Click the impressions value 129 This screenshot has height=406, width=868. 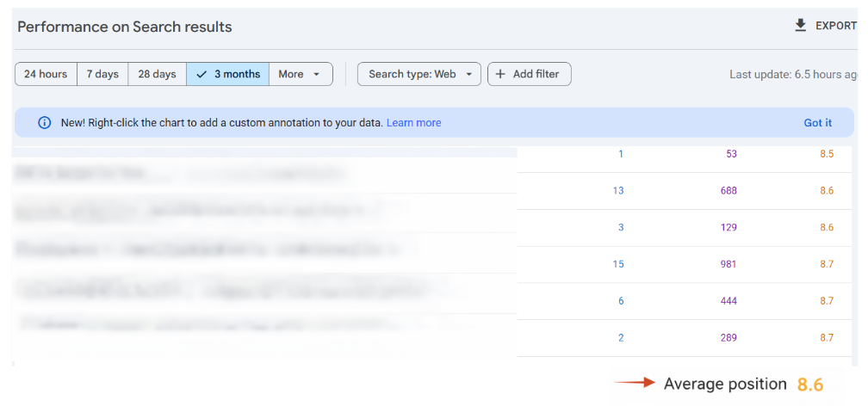(x=729, y=227)
